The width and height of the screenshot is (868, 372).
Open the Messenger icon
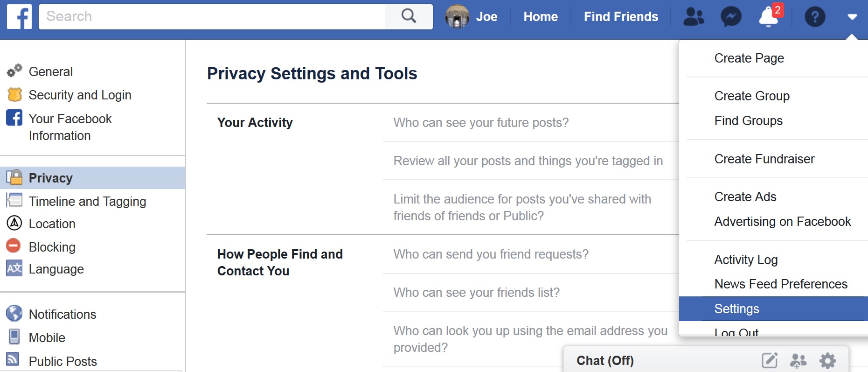(x=731, y=17)
